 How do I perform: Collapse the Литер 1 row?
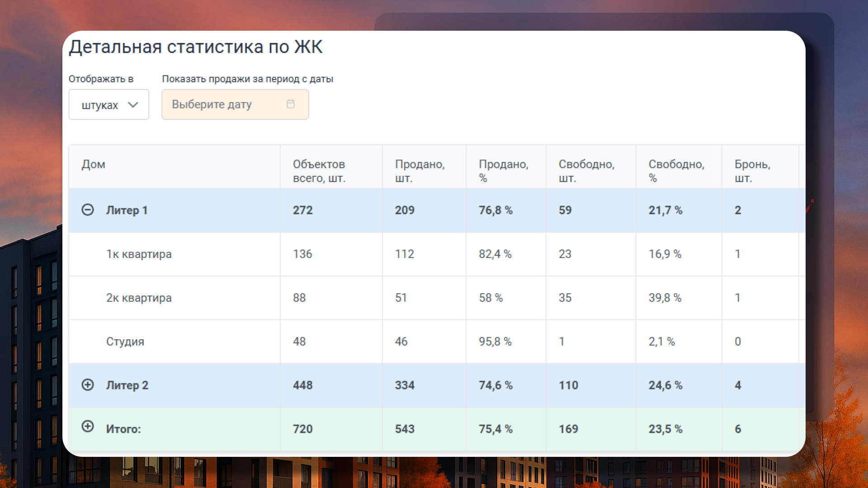pos(88,210)
